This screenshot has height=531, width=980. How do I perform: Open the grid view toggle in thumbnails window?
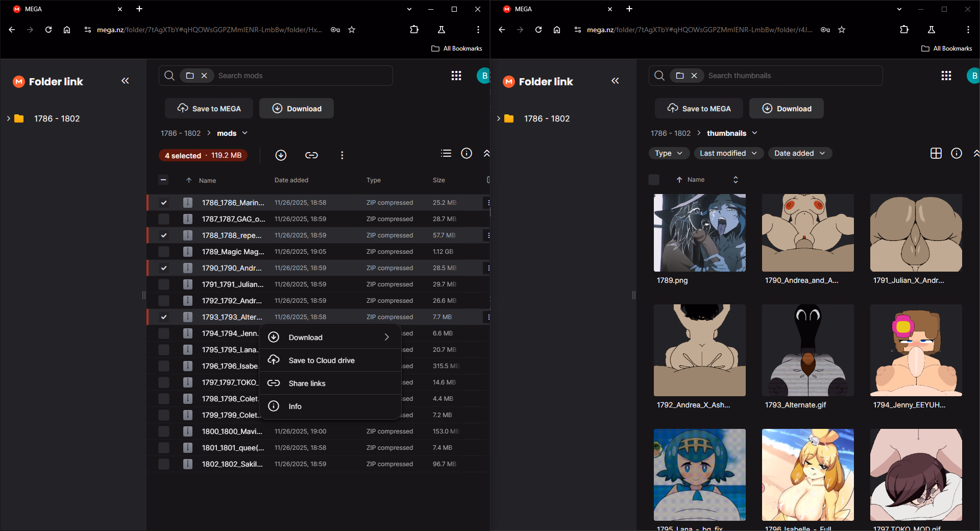click(936, 153)
